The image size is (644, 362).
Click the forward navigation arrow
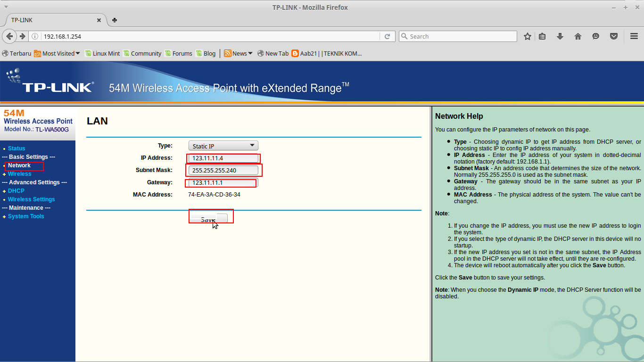(x=23, y=36)
